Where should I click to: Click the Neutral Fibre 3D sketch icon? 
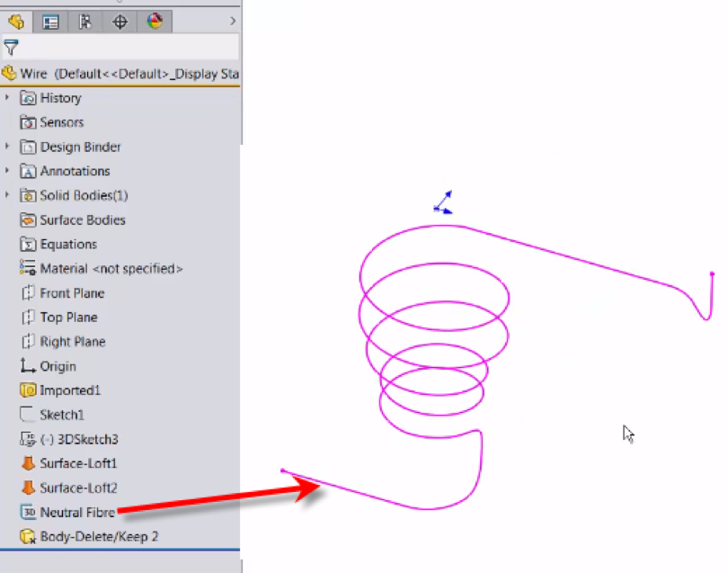point(28,512)
